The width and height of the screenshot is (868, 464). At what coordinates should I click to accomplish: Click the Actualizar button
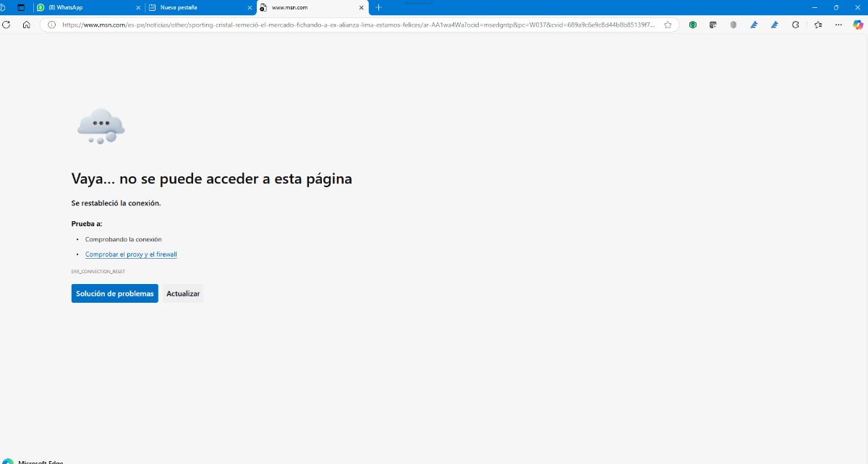tap(183, 293)
